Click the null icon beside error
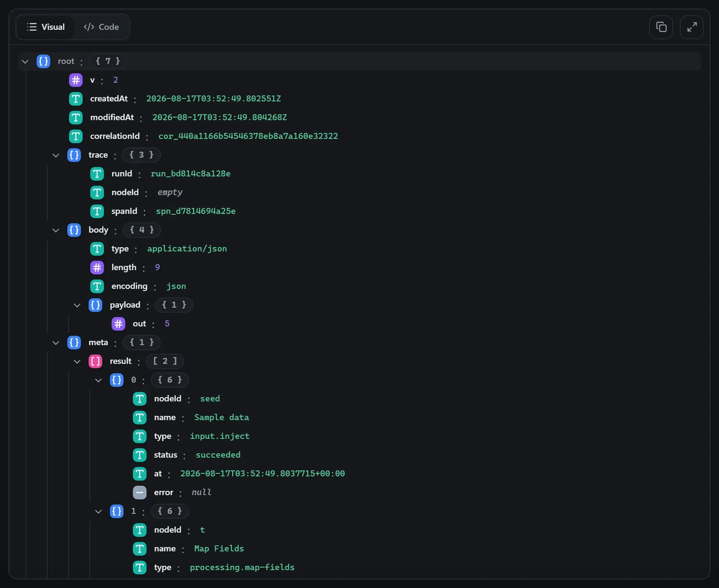 140,493
